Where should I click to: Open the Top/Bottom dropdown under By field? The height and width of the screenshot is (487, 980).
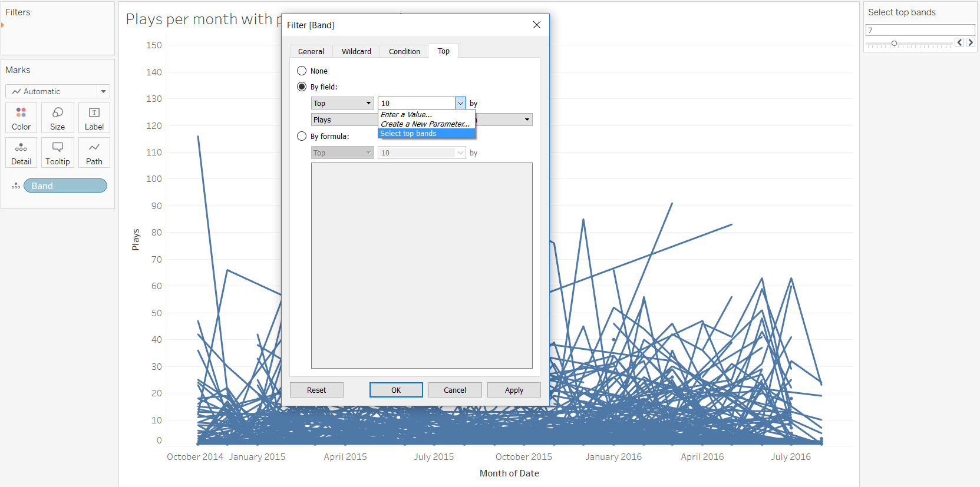tap(342, 103)
